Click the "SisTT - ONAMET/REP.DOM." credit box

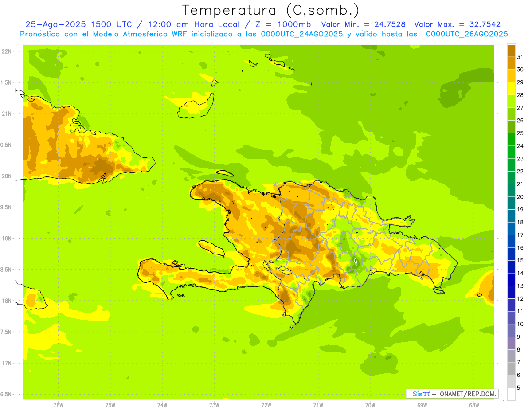[452, 394]
